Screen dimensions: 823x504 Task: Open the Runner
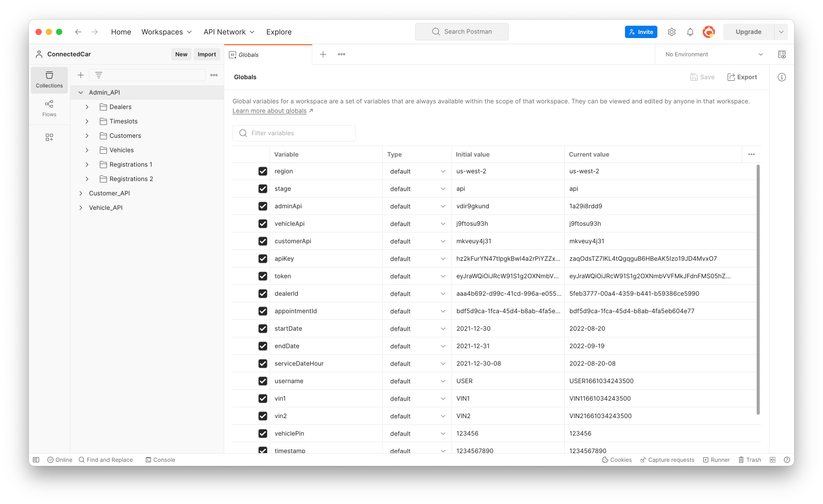point(717,460)
